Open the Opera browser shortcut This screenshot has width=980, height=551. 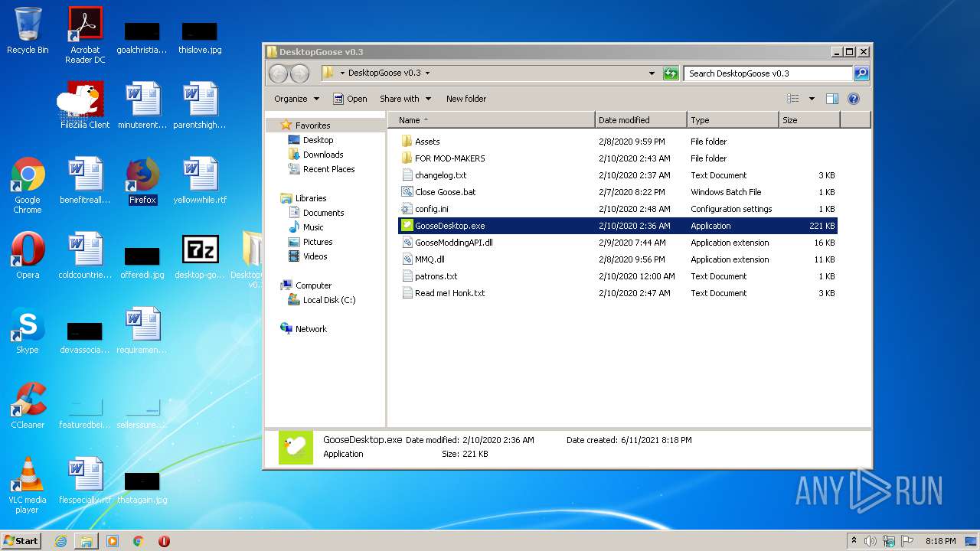[x=28, y=256]
